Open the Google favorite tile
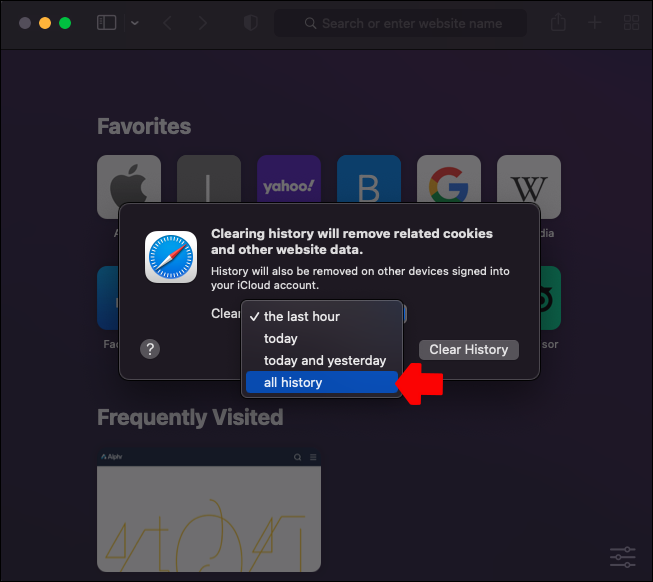The image size is (653, 582). (x=449, y=179)
